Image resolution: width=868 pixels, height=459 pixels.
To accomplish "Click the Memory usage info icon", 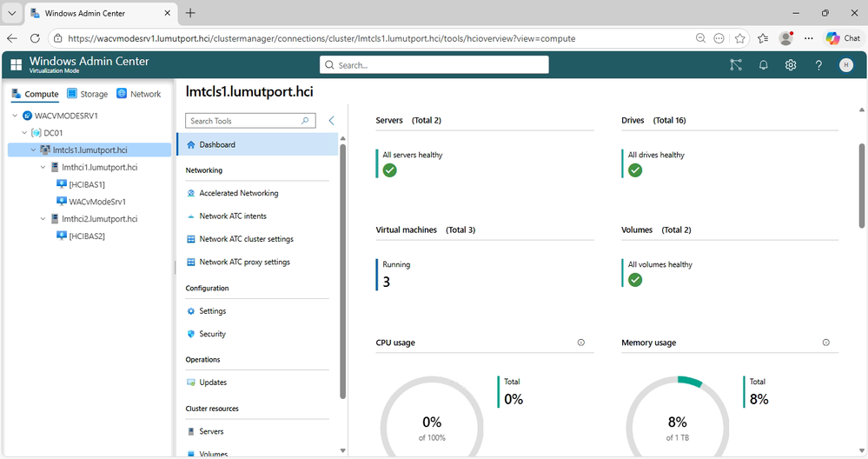I will pos(826,343).
